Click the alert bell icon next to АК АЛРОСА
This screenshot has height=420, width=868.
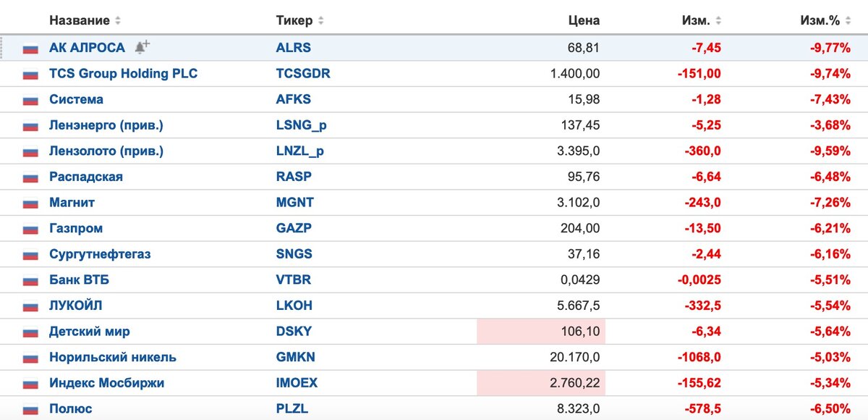click(142, 48)
